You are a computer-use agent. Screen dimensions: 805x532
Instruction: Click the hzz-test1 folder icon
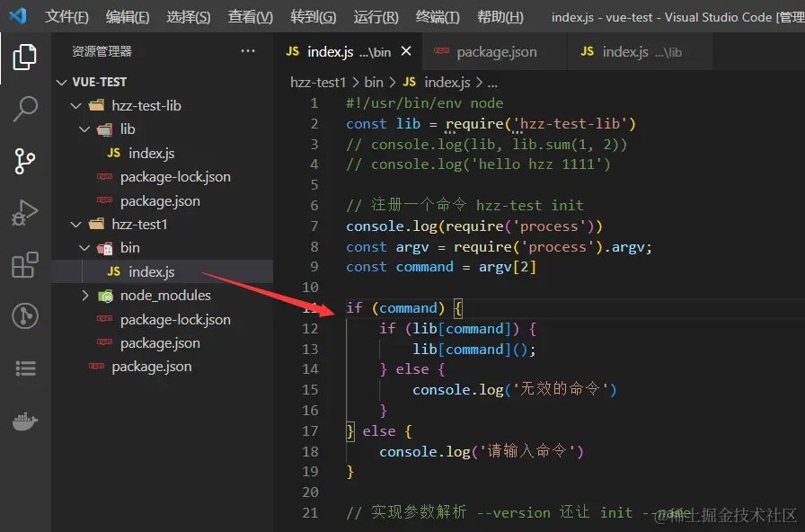tap(96, 225)
